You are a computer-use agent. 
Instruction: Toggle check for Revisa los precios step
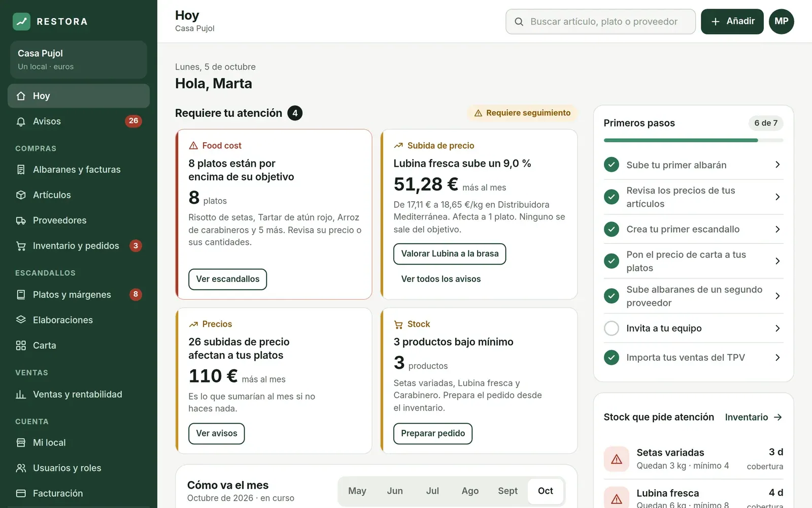tap(612, 197)
